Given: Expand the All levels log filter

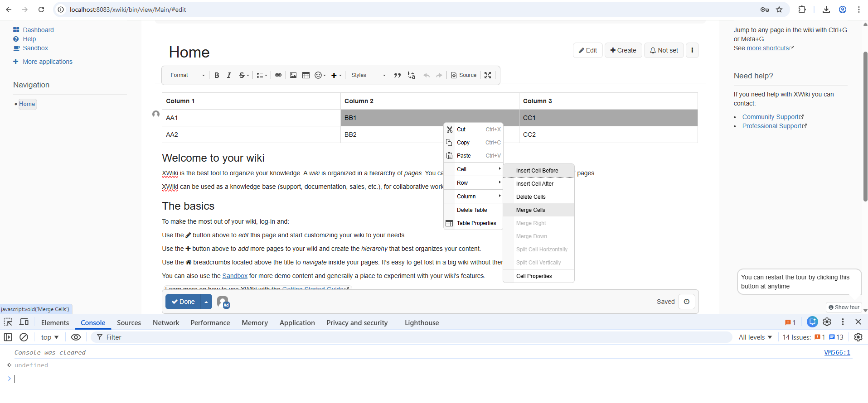Looking at the screenshot, I should (x=755, y=337).
